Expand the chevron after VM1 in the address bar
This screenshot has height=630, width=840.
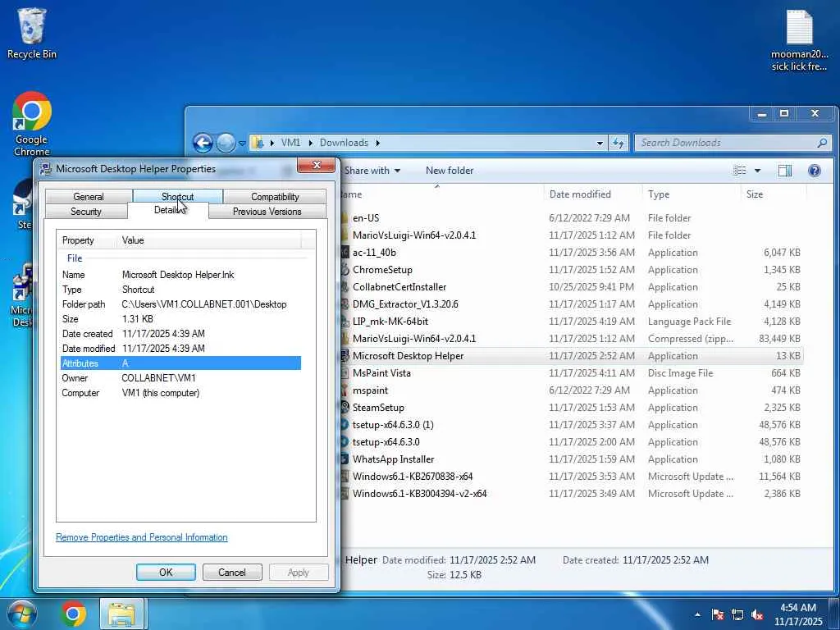(310, 143)
